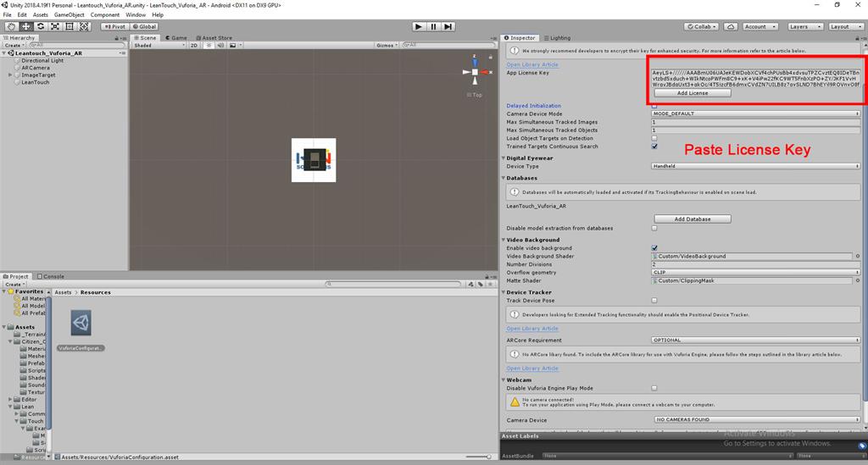The width and height of the screenshot is (868, 465).
Task: Select the Scale tool
Action: click(x=55, y=26)
